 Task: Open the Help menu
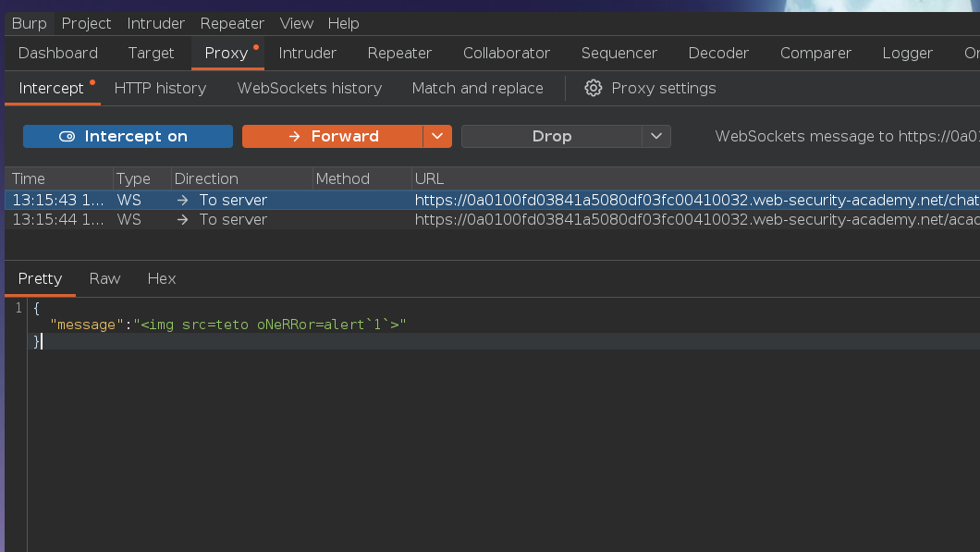tap(343, 24)
